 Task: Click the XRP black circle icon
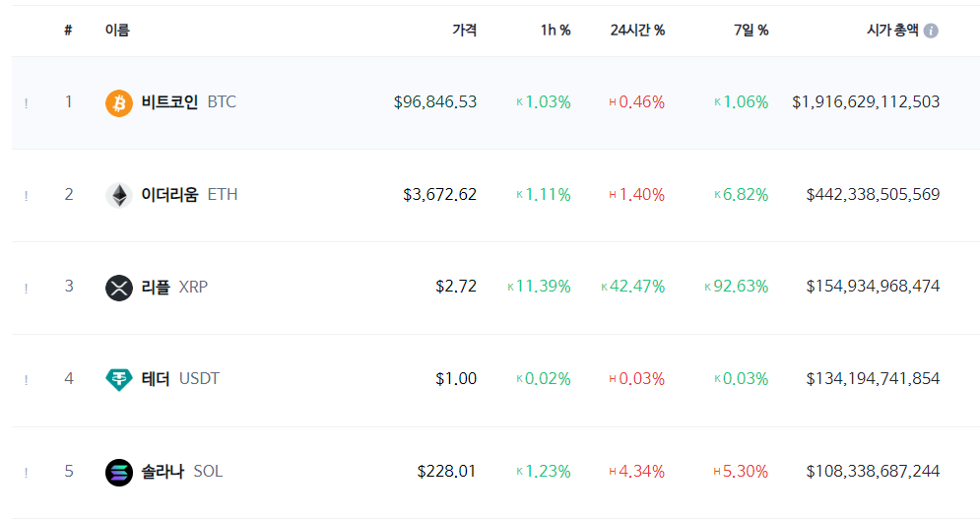pos(119,288)
